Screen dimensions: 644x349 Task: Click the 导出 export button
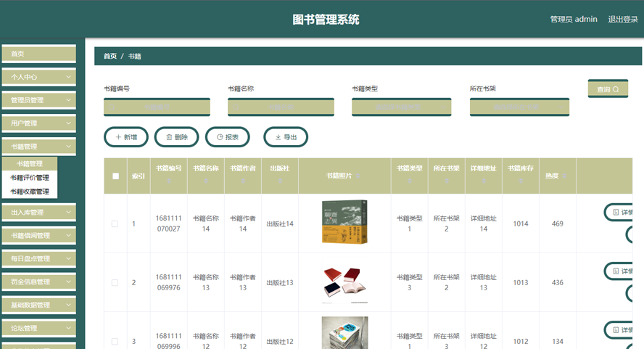286,137
